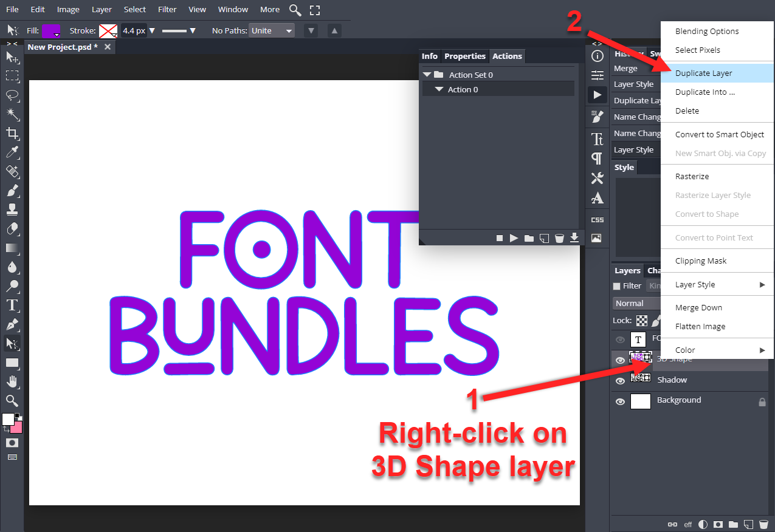Select the Brush tool in left toolbar

[12, 191]
